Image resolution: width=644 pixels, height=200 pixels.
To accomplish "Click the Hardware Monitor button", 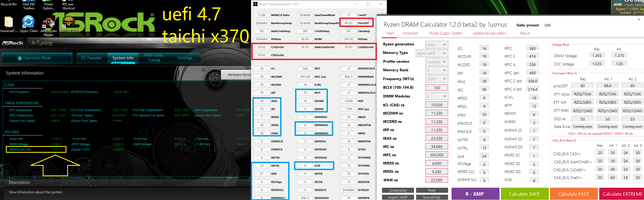I will 236,75.
